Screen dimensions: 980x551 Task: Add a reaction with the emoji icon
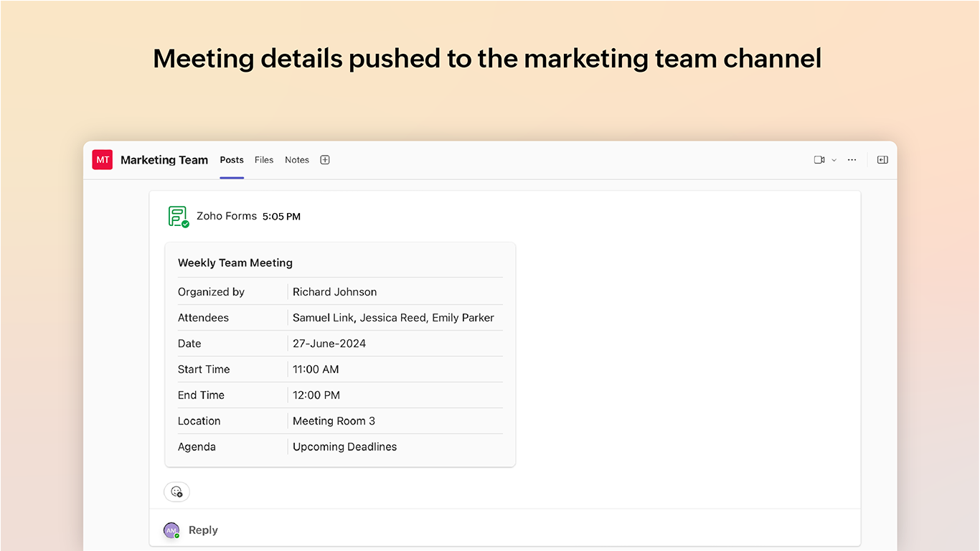pos(176,491)
